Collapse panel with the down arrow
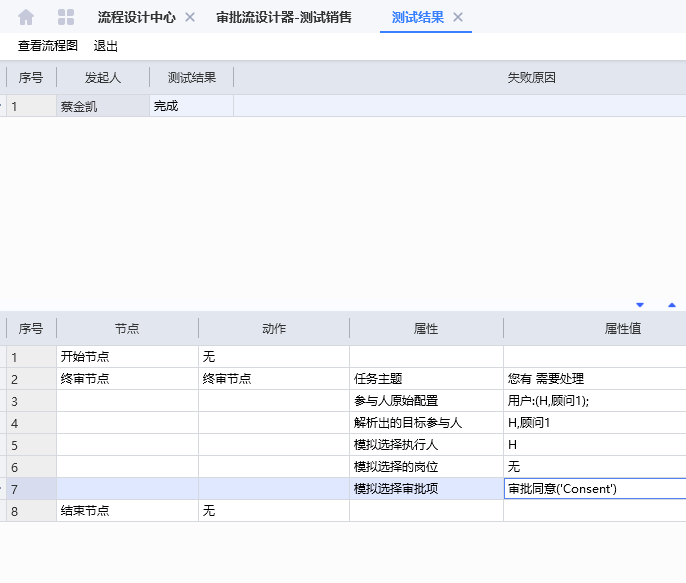Image resolution: width=686 pixels, height=583 pixels. [640, 304]
